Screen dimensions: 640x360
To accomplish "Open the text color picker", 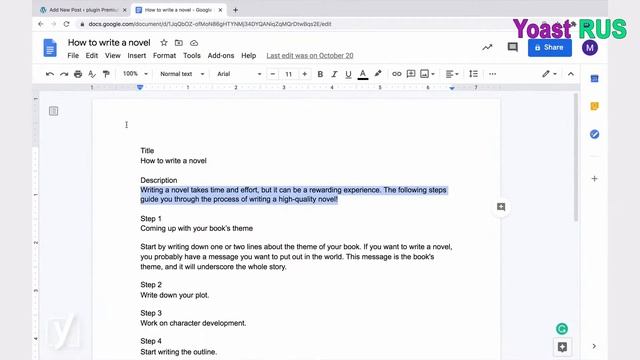I will (362, 74).
